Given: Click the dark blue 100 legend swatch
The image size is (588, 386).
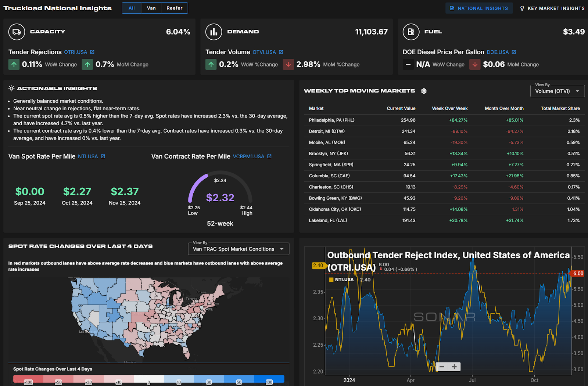Looking at the screenshot, I should (269, 379).
